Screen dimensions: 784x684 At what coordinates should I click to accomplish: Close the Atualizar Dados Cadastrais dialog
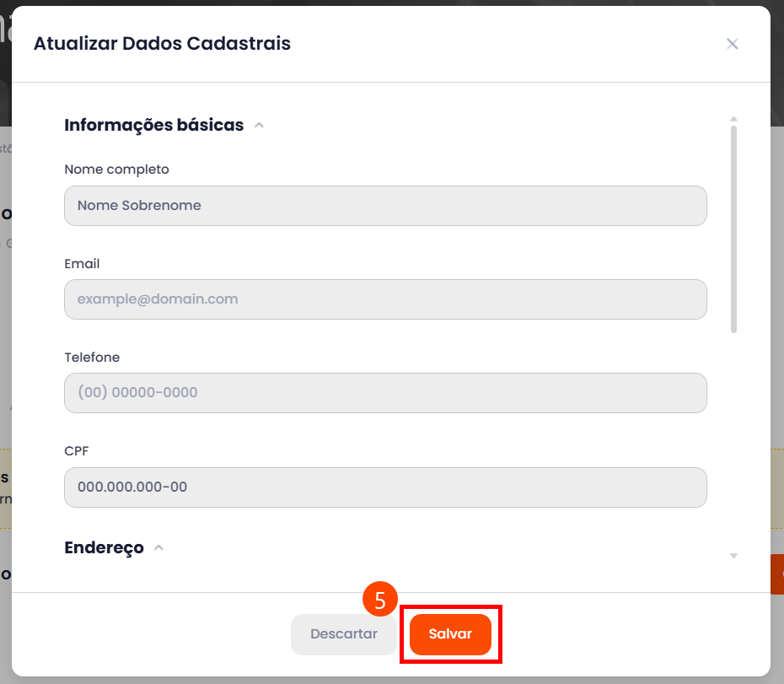(x=732, y=44)
